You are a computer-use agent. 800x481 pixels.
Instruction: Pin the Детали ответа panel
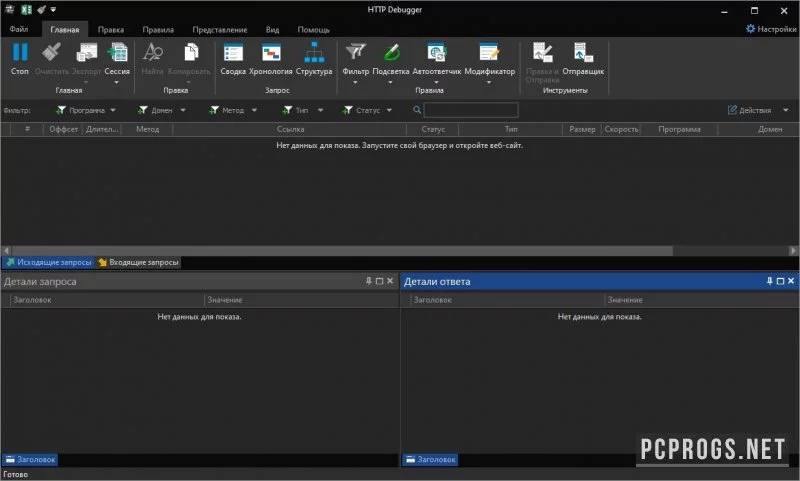point(769,281)
